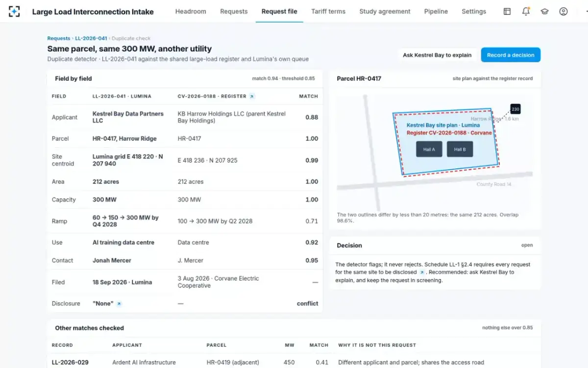588x368 pixels.
Task: Click the Parcel HR-0417 panel title
Action: point(359,79)
